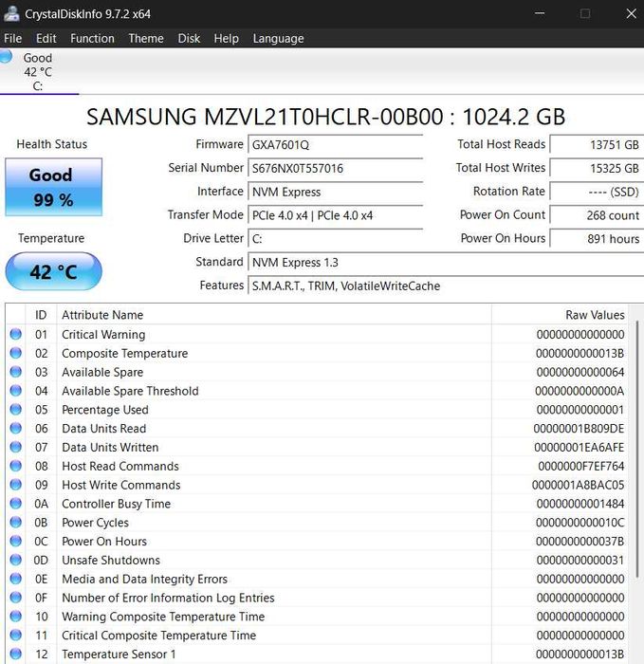Click the Raw Values column header

tap(560, 315)
